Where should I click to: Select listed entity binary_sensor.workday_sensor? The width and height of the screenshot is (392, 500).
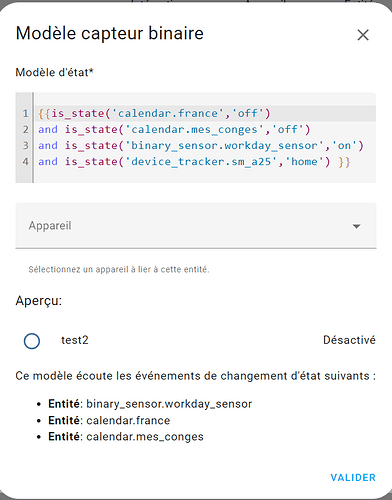point(169,404)
